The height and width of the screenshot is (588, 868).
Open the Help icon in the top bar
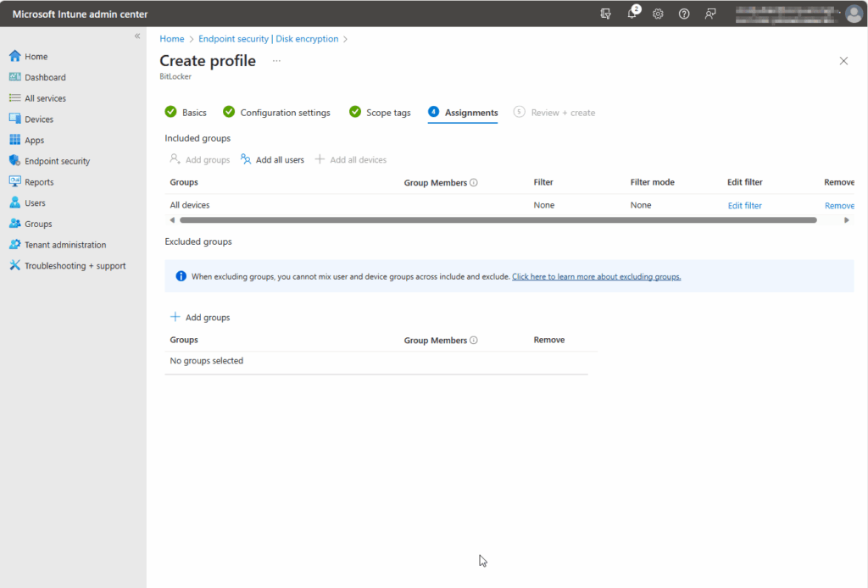tap(684, 14)
